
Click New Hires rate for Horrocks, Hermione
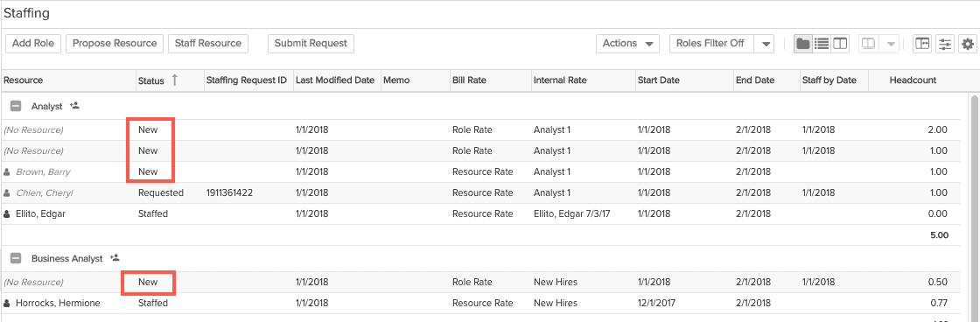[x=556, y=304]
